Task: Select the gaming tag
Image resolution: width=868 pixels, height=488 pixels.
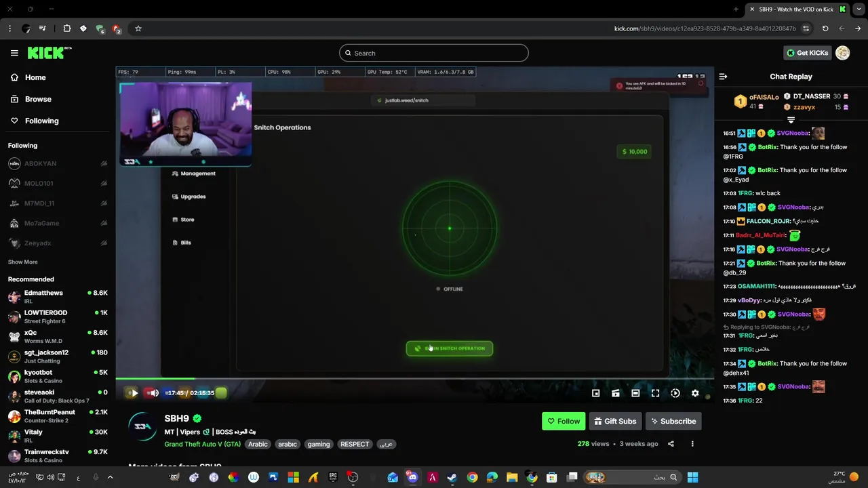Action: click(x=319, y=444)
